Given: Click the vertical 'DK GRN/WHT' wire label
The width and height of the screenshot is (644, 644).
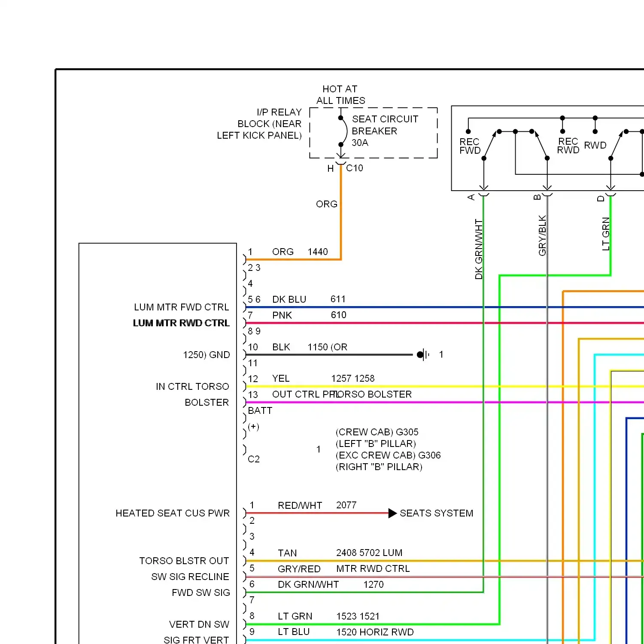Looking at the screenshot, I should [479, 249].
